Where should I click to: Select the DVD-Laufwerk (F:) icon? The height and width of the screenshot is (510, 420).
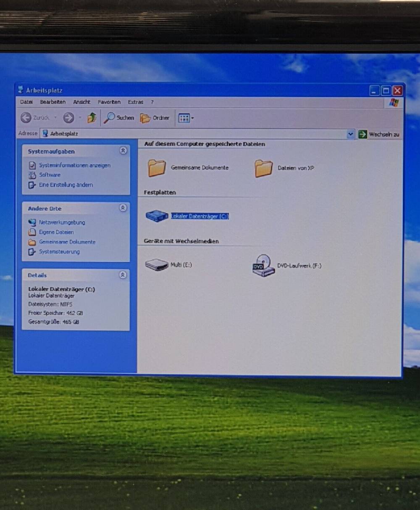pyautogui.click(x=263, y=265)
